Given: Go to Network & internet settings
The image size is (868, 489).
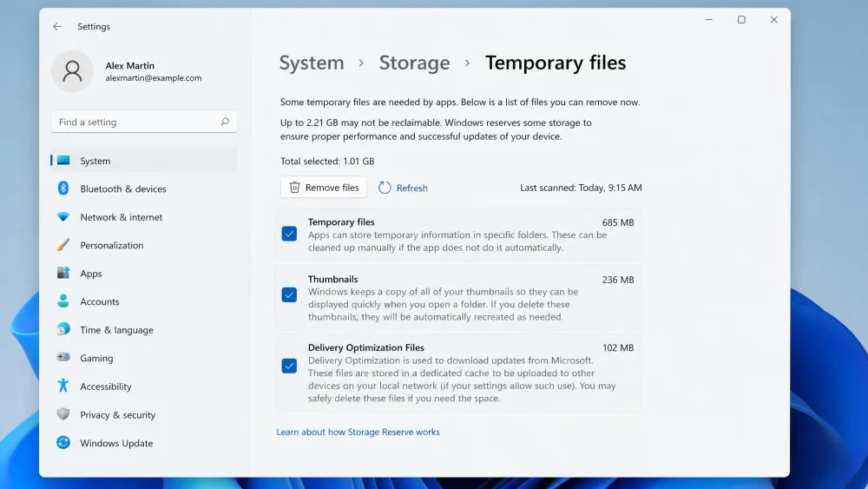Looking at the screenshot, I should click(x=122, y=217).
